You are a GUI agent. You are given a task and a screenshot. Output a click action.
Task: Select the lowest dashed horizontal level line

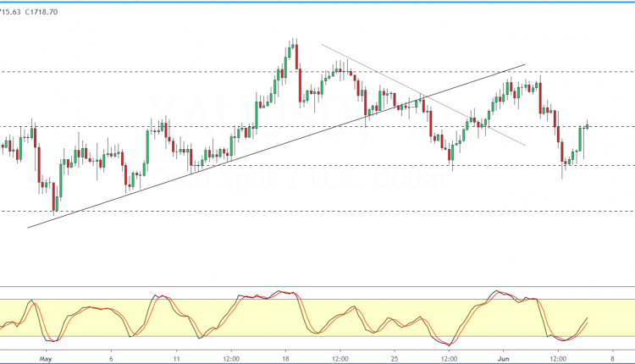[x=317, y=211]
